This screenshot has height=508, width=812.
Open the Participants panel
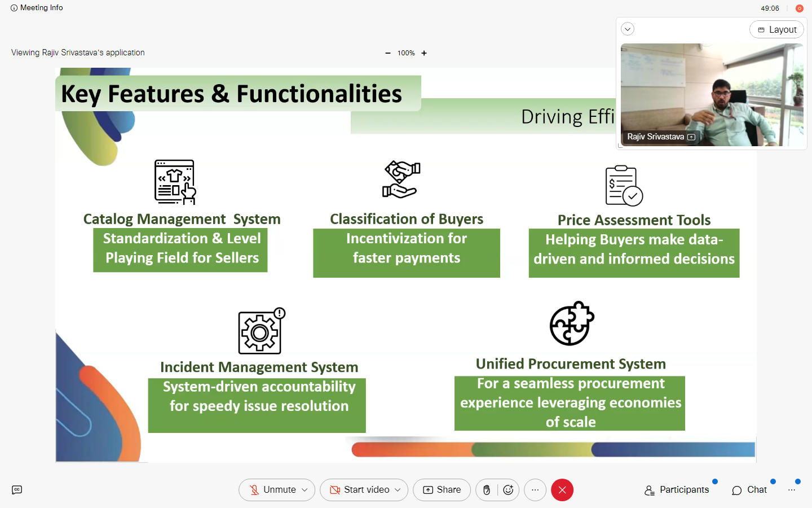click(677, 490)
